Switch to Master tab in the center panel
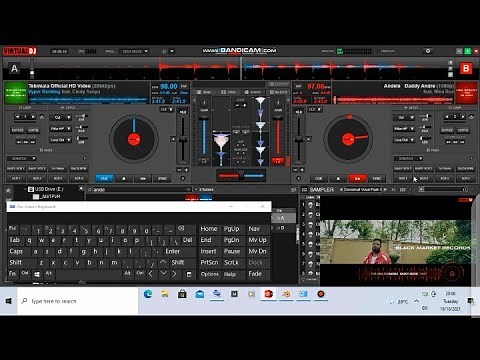The width and height of the screenshot is (480, 360). click(x=278, y=92)
